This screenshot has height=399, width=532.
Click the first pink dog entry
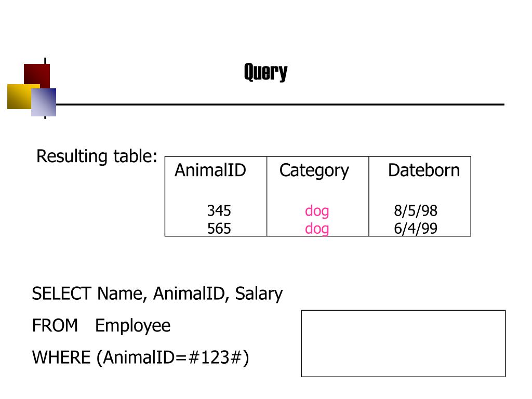coord(317,211)
